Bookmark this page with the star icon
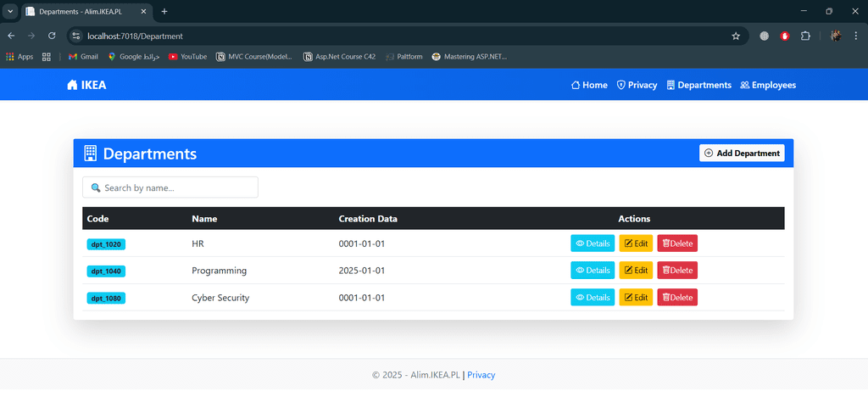The width and height of the screenshot is (868, 397). (736, 36)
